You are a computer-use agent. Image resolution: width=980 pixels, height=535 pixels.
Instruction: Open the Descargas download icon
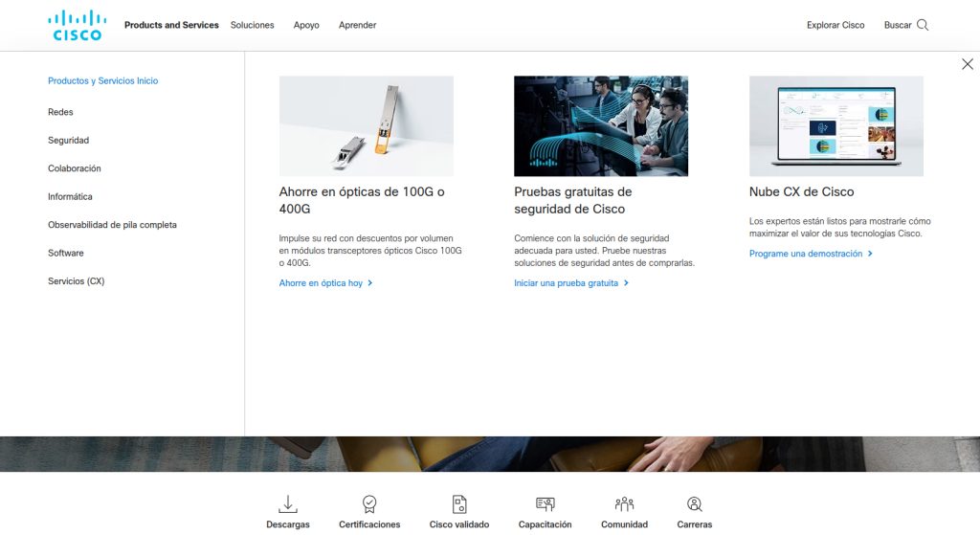coord(287,503)
